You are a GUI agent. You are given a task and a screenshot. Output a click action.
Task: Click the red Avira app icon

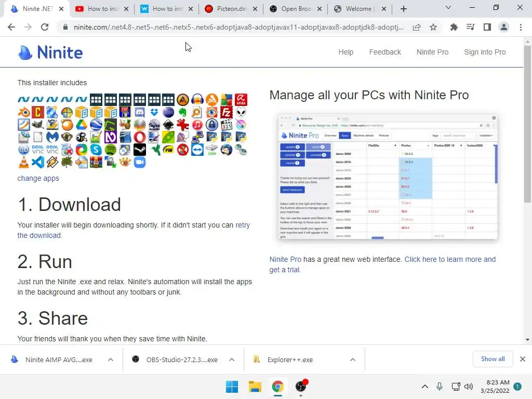(241, 100)
